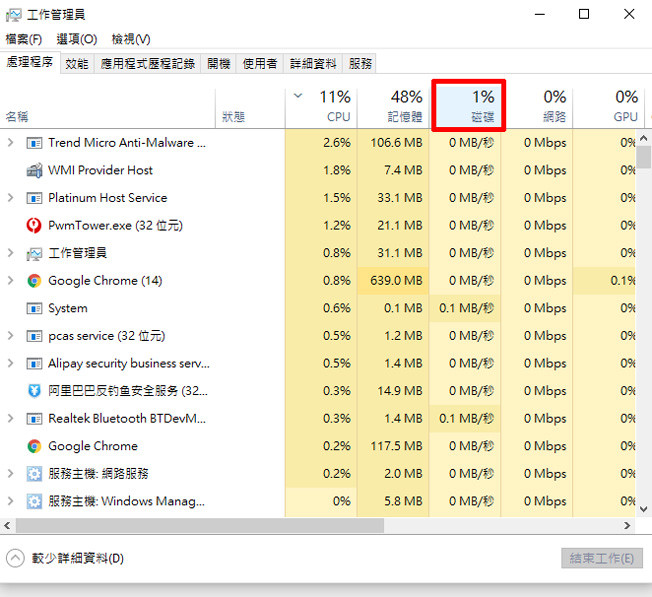The image size is (652, 597).
Task: Click the horizontal scrollbar thumb
Action: tap(200, 526)
